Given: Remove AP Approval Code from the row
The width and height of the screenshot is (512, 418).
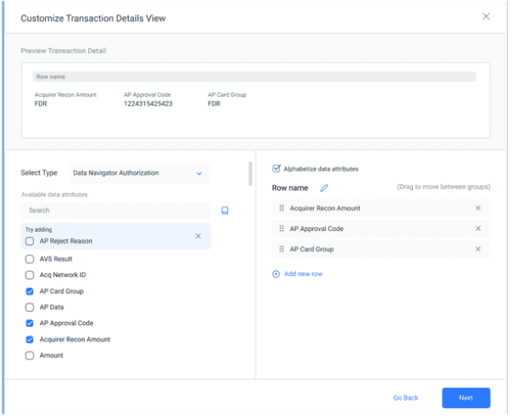Looking at the screenshot, I should coord(478,229).
